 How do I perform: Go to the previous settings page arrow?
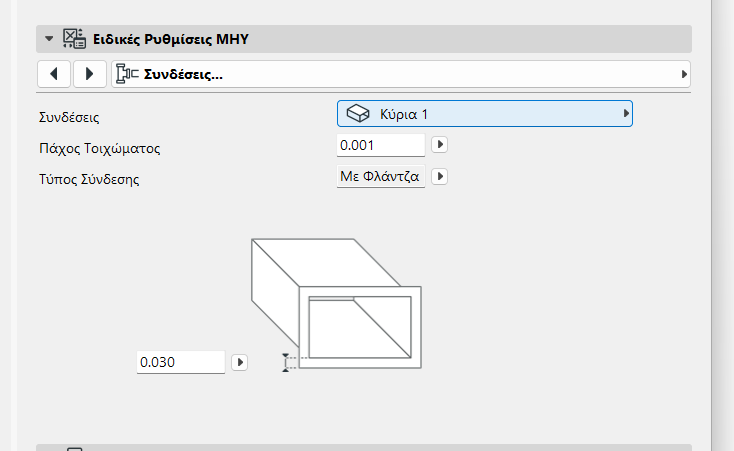[x=53, y=74]
